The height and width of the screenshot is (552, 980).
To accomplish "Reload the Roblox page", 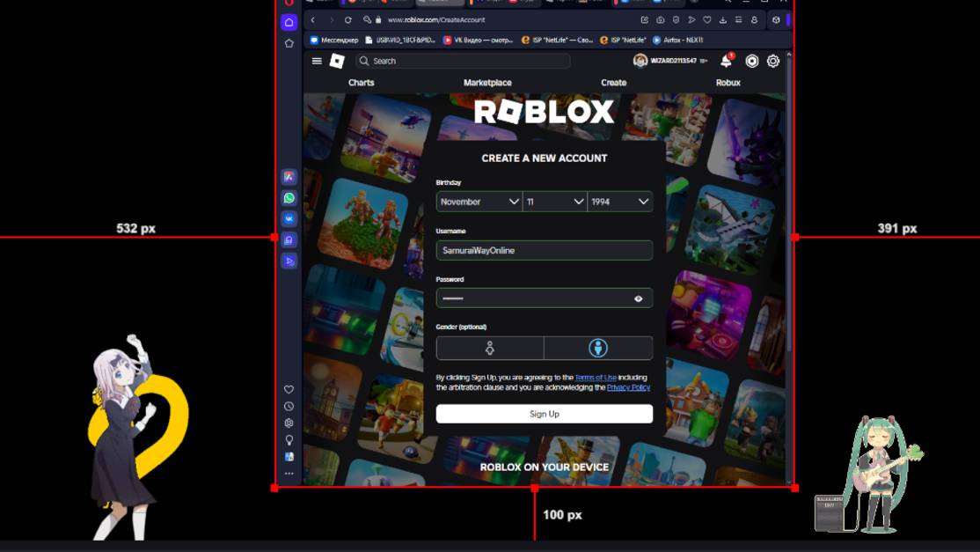I will [347, 20].
